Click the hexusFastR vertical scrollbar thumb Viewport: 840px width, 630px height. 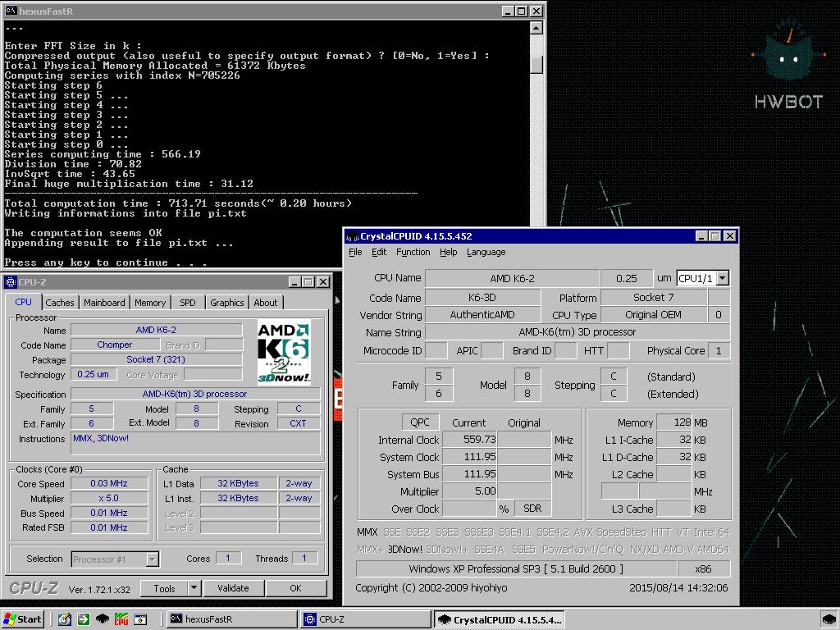(536, 65)
